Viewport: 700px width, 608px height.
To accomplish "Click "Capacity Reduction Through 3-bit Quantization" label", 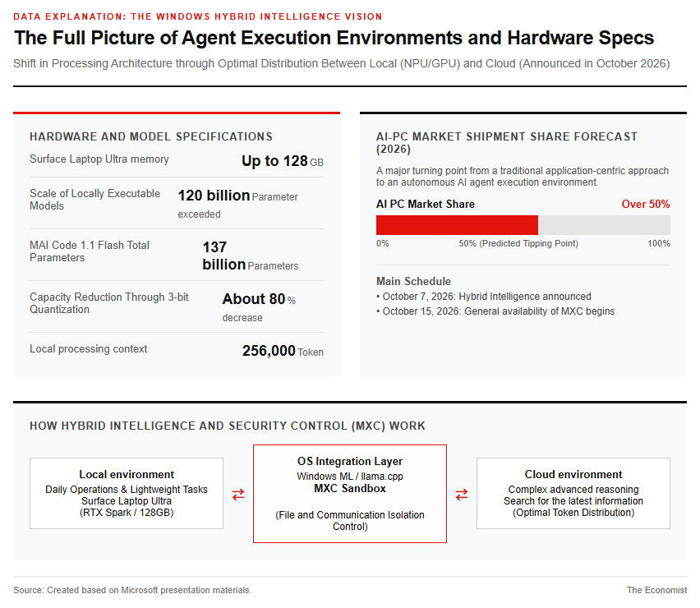I will pos(109,303).
